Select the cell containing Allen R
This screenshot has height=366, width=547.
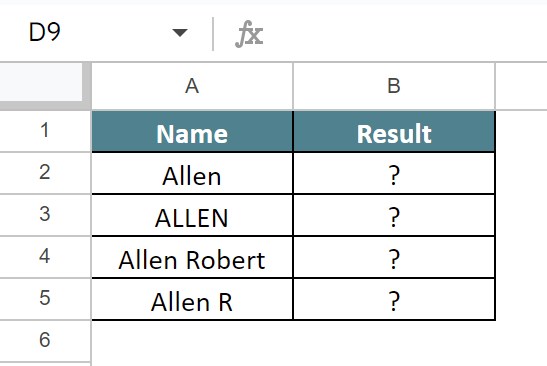tap(192, 299)
